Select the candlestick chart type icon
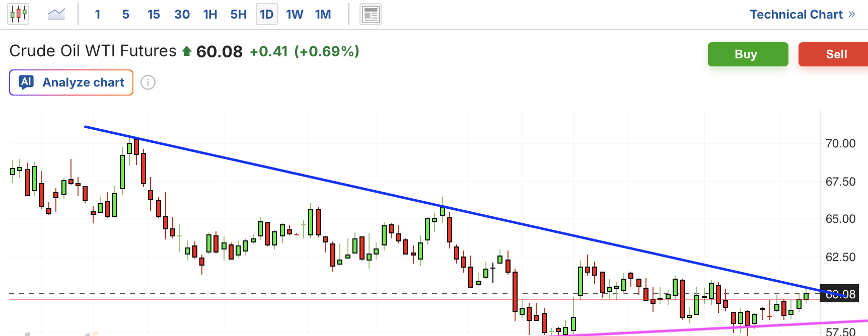Screen dimensions: 868x336 [18, 14]
